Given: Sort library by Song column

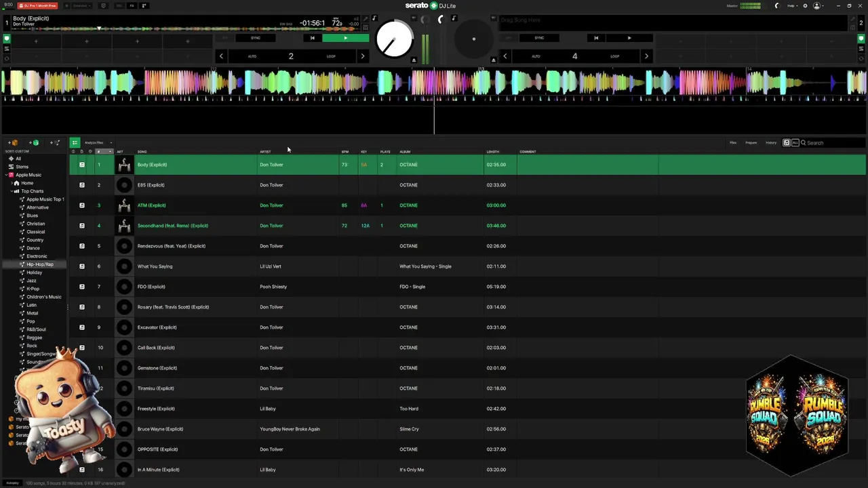Looking at the screenshot, I should pos(142,152).
